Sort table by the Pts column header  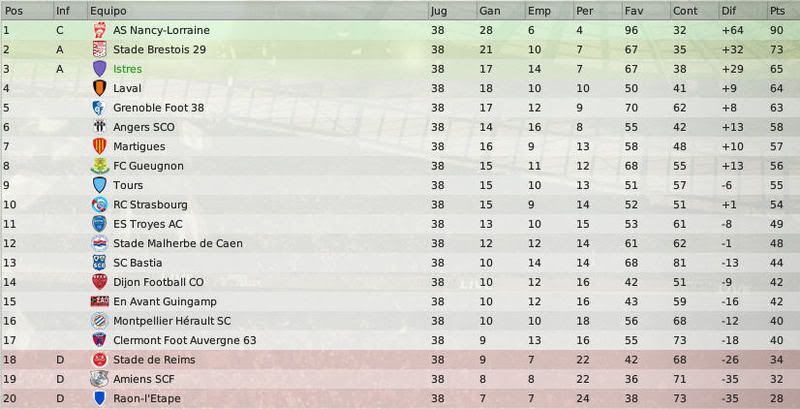click(783, 11)
